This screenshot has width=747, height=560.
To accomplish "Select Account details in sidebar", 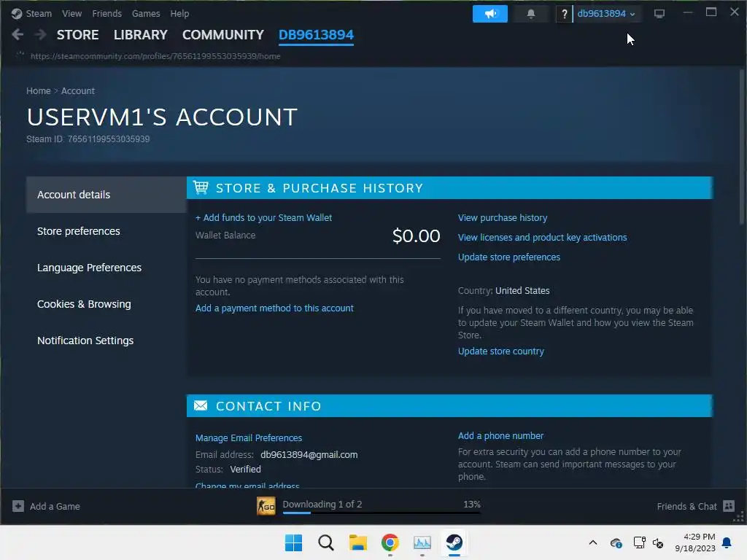I will tap(107, 194).
